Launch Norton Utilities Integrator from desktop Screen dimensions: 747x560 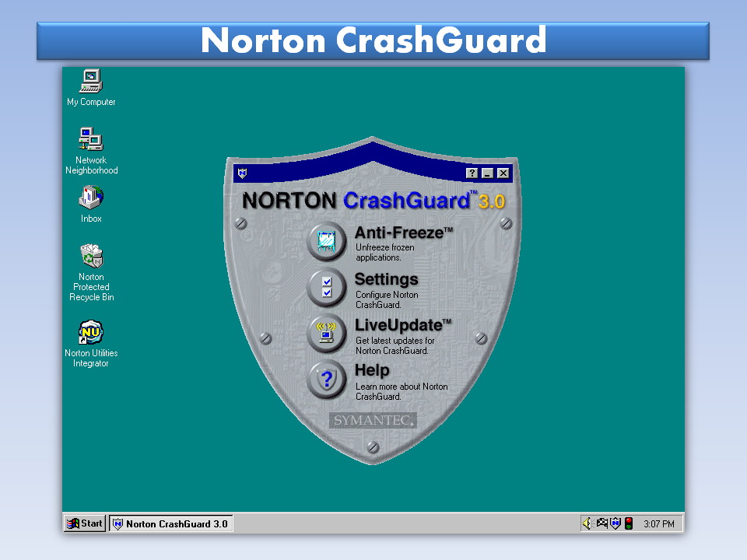90,331
